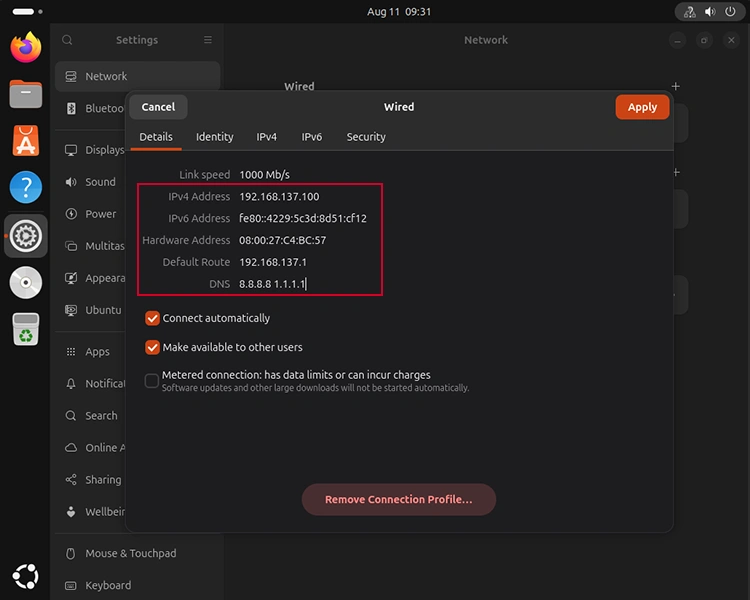The width and height of the screenshot is (750, 600).
Task: Show applications with Ubuntu logo button
Action: 26,576
